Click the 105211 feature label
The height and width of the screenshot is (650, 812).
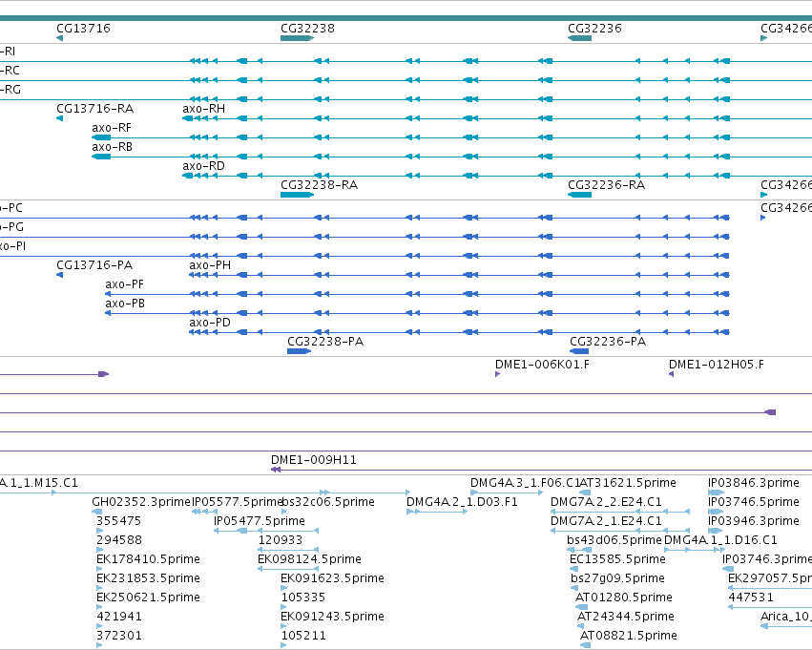click(x=302, y=637)
